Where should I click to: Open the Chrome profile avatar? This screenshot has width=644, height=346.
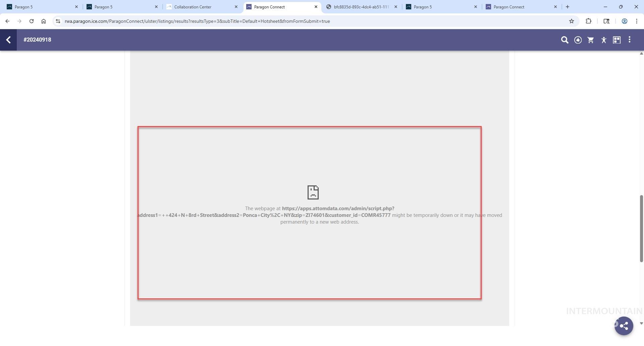pos(624,21)
